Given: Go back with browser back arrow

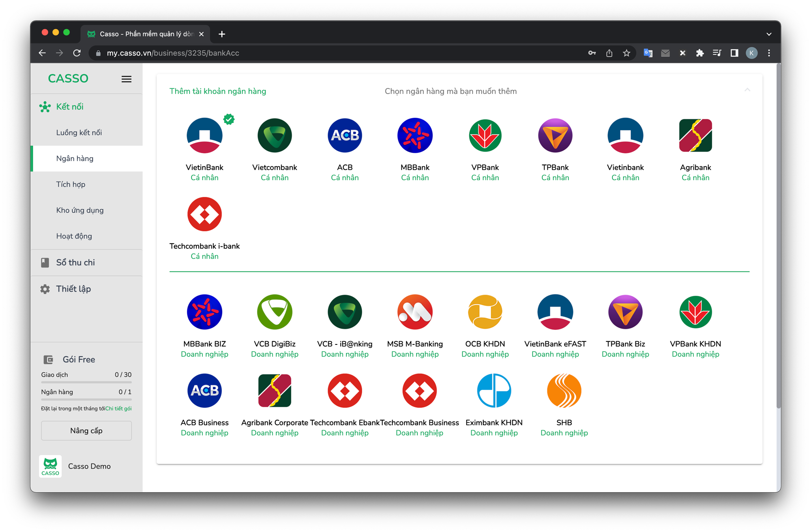Looking at the screenshot, I should pyautogui.click(x=42, y=53).
